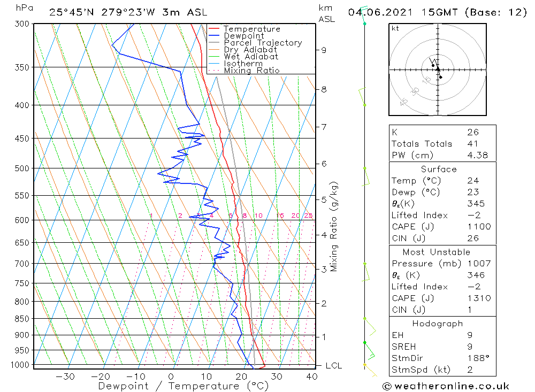Click the wind barb at 700 hPa
Screen dimensions: 535x392
pyautogui.click(x=365, y=272)
